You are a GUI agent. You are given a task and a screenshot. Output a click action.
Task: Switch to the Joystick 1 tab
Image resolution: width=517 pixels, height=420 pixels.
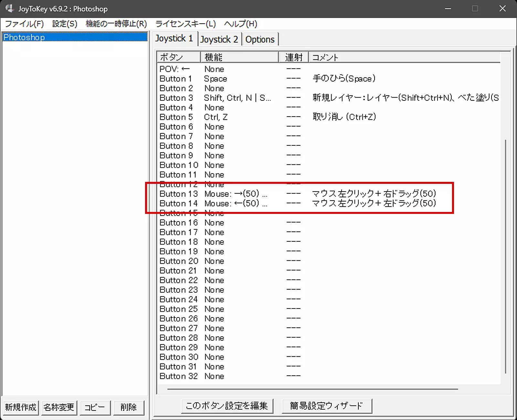click(174, 38)
